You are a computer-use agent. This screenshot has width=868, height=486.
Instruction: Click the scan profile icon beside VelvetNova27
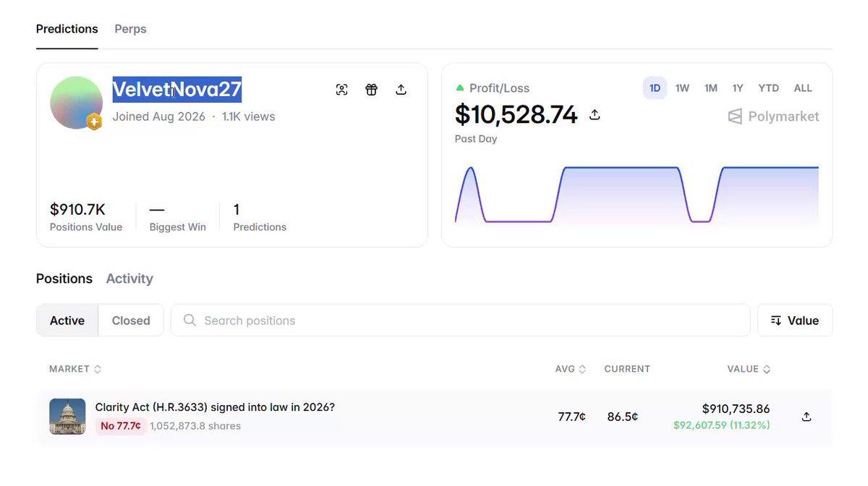(x=342, y=90)
